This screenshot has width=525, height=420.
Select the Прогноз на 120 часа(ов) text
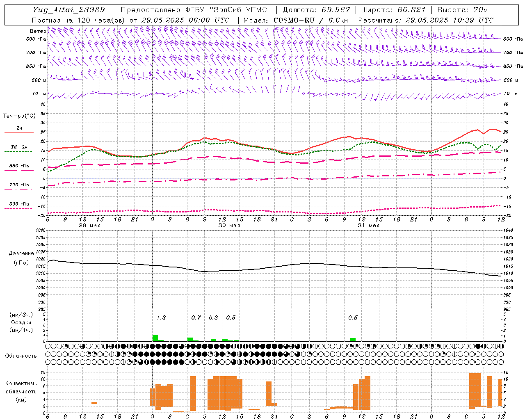pyautogui.click(x=79, y=20)
